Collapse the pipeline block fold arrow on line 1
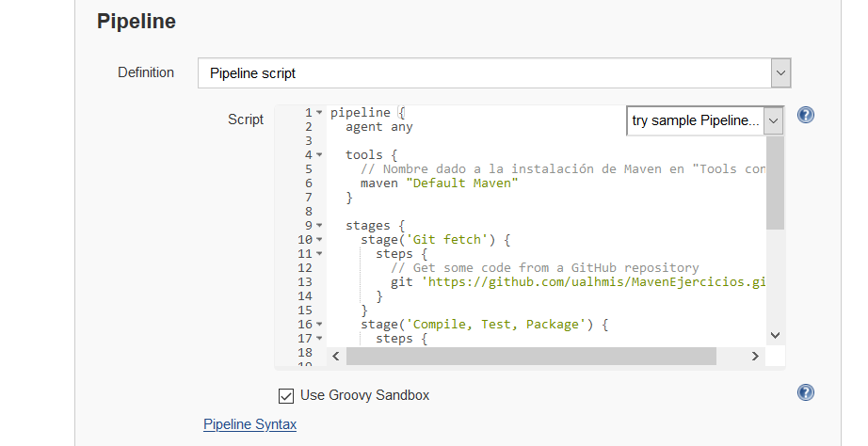Image resolution: width=868 pixels, height=446 pixels. (319, 112)
